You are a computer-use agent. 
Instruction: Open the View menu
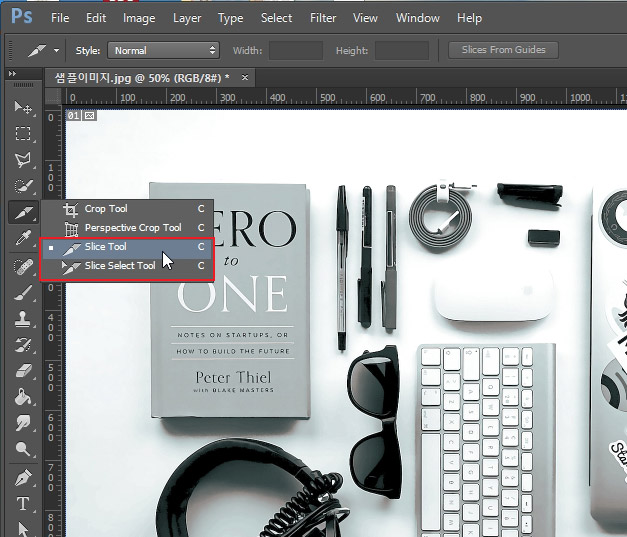pos(365,18)
